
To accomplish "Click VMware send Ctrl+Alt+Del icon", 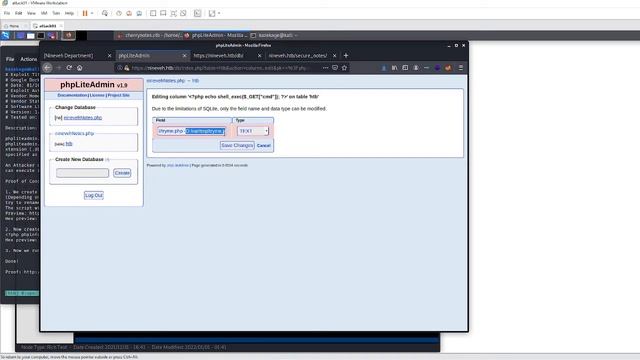I will click(105, 13).
